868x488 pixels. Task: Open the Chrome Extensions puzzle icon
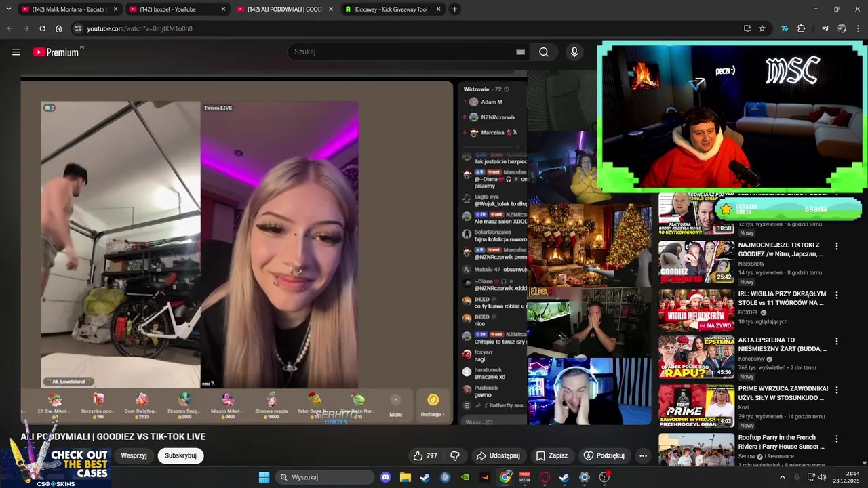pos(801,28)
